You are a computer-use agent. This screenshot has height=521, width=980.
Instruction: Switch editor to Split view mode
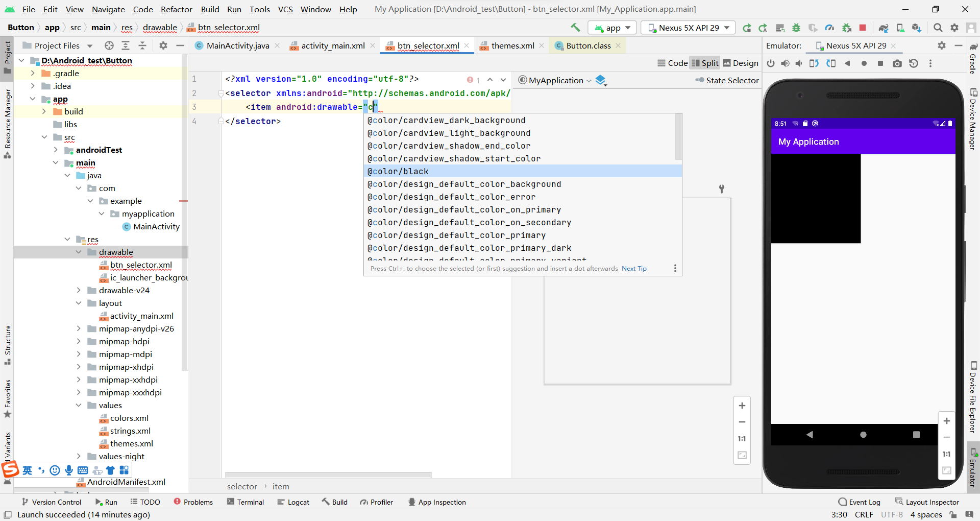pyautogui.click(x=705, y=63)
